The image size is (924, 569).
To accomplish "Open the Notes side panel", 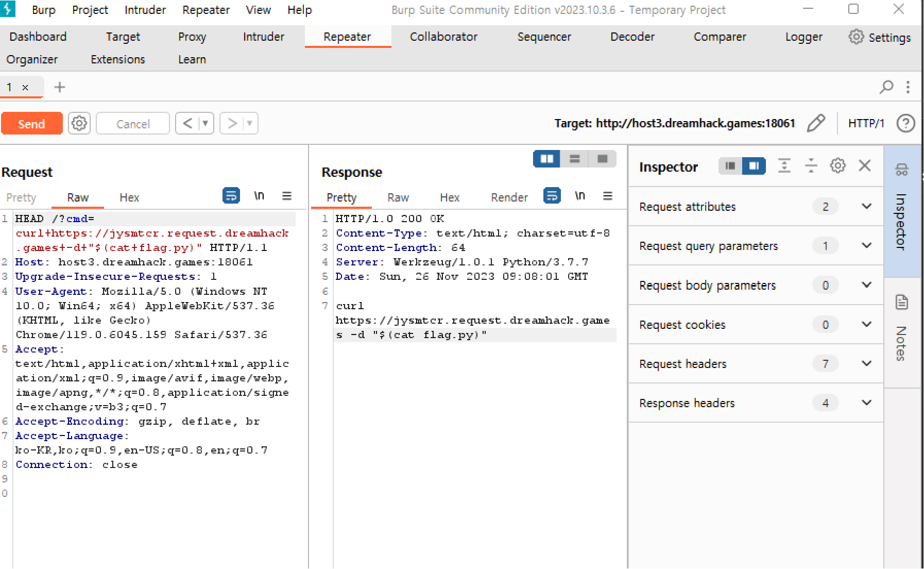I will point(901,332).
